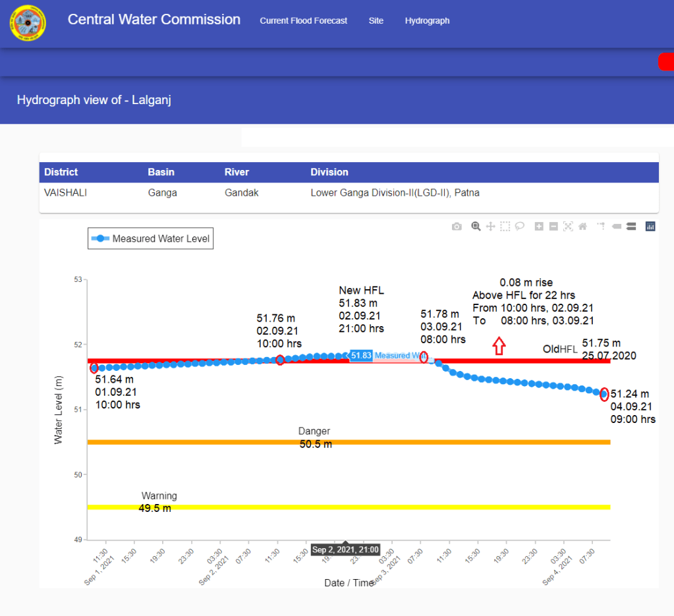Download plot as PNG camera icon
The height and width of the screenshot is (616, 674).
457,227
